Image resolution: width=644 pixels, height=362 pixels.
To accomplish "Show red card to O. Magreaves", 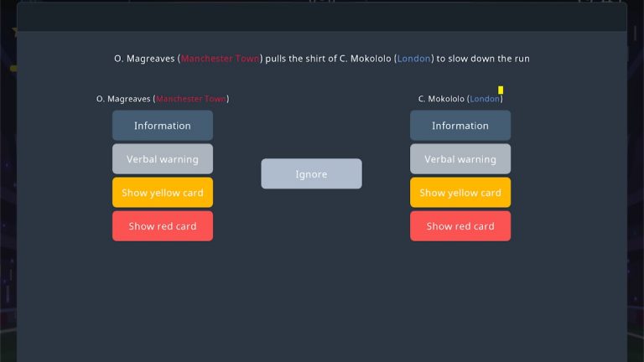I will pyautogui.click(x=162, y=226).
